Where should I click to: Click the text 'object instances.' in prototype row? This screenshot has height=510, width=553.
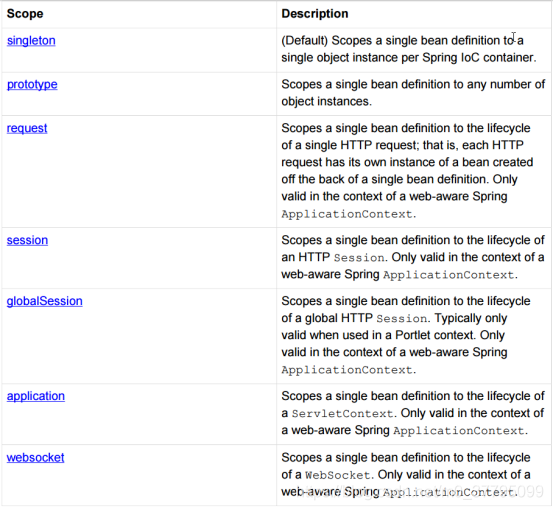[326, 102]
